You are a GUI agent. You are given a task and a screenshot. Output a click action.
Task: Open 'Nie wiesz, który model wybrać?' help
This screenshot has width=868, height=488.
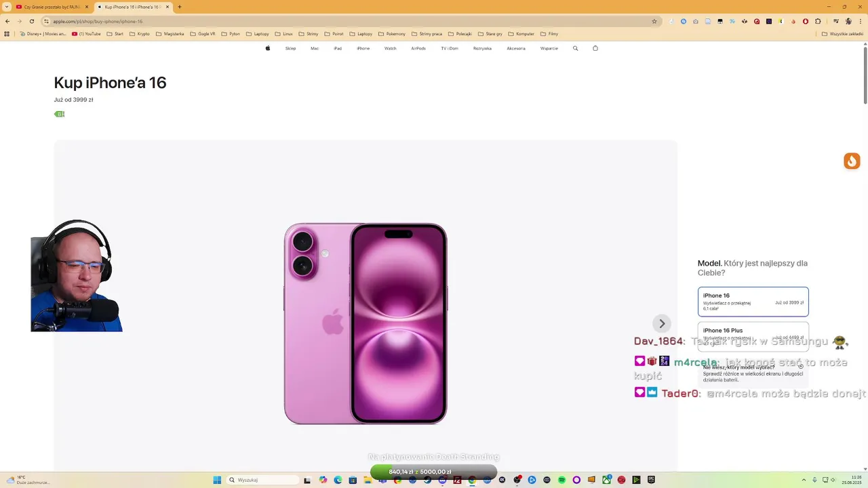(753, 373)
